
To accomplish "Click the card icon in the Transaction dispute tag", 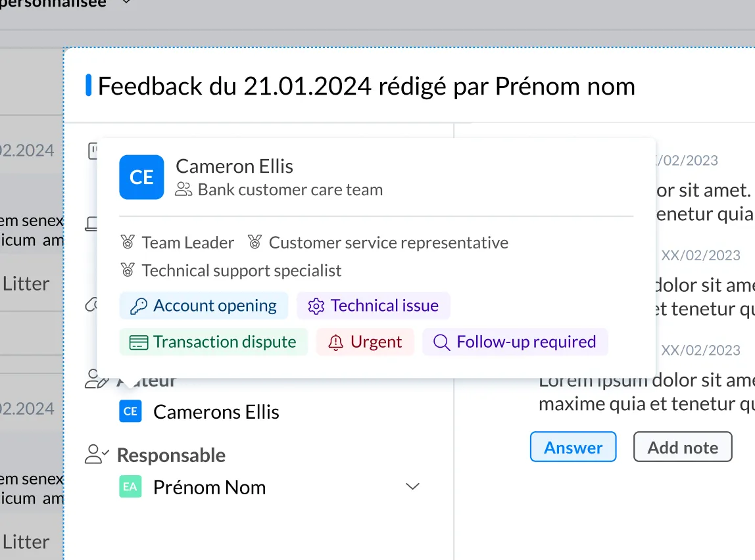I will (x=138, y=342).
